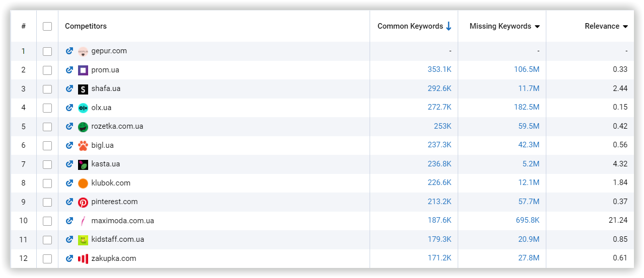Click the purple prom.ua favicon
The image size is (644, 278).
(x=83, y=70)
